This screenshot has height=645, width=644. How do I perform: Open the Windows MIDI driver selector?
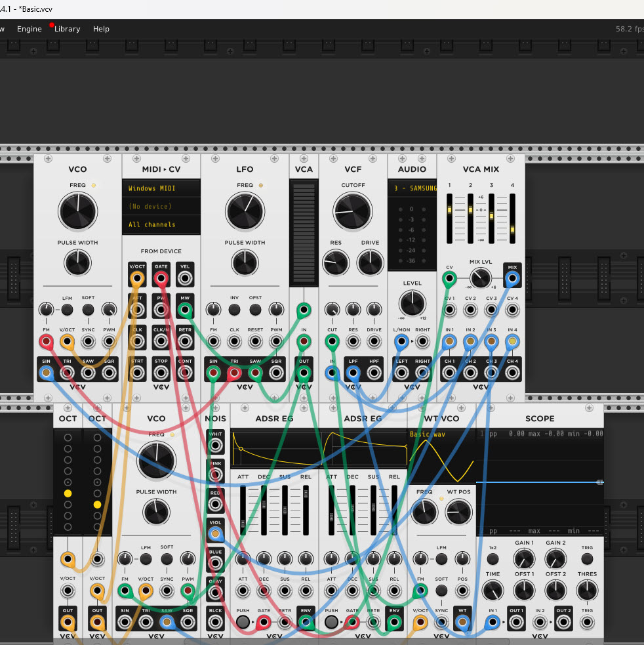point(161,188)
